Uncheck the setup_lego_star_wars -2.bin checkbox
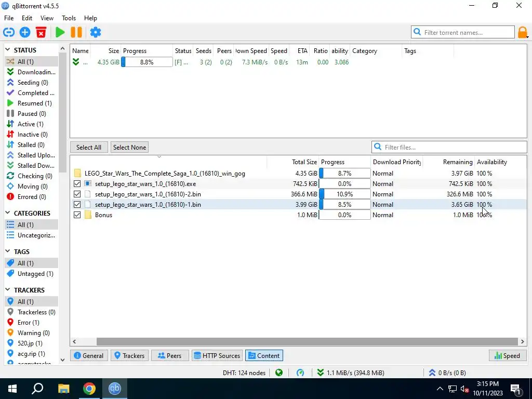The height and width of the screenshot is (399, 532). pos(77,194)
